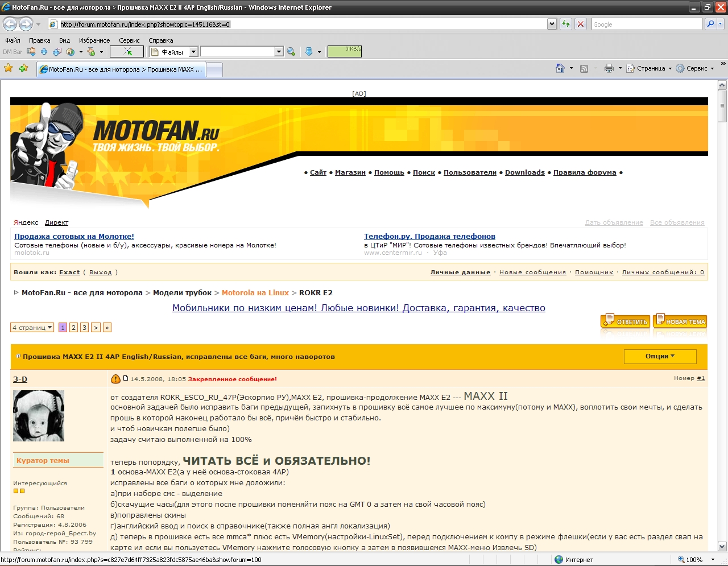728x566 pixels.
Task: Select the MotoFan.Ru browser tab
Action: [x=121, y=69]
